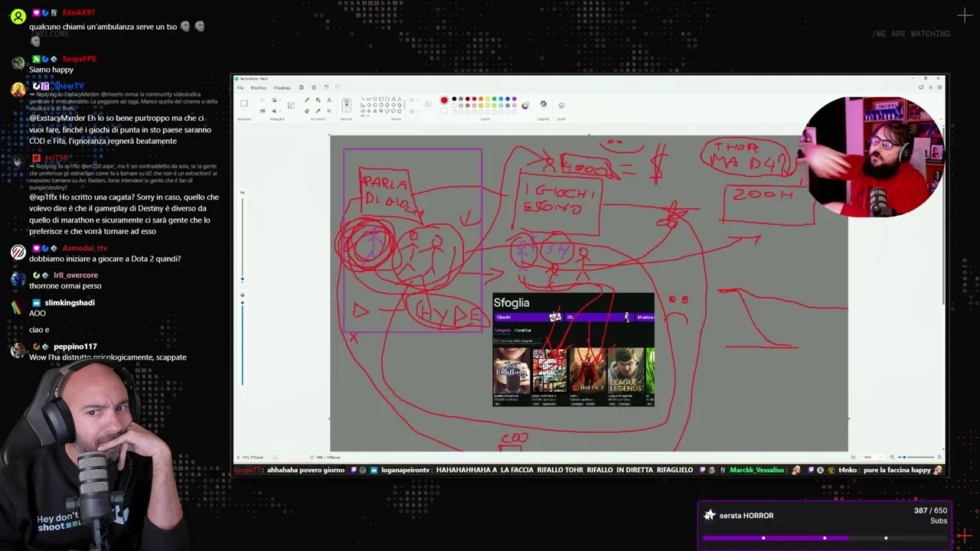Select the Text tool
The image size is (980, 551).
point(329,100)
